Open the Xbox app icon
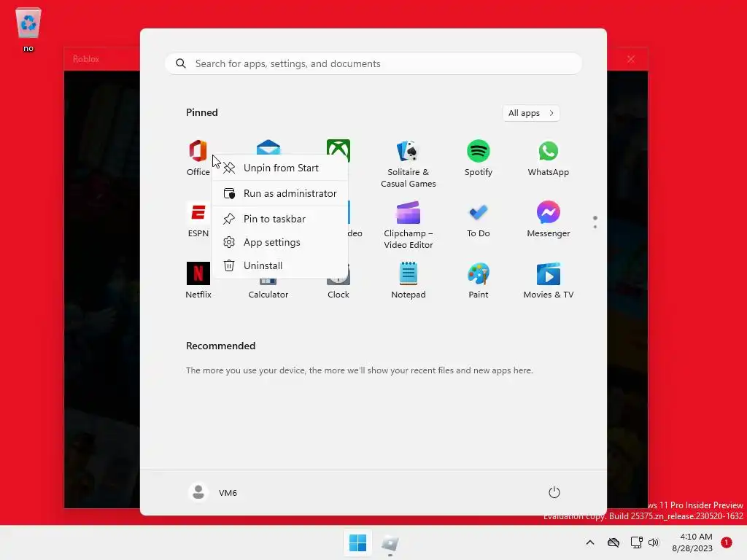This screenshot has width=747, height=560. (x=338, y=147)
